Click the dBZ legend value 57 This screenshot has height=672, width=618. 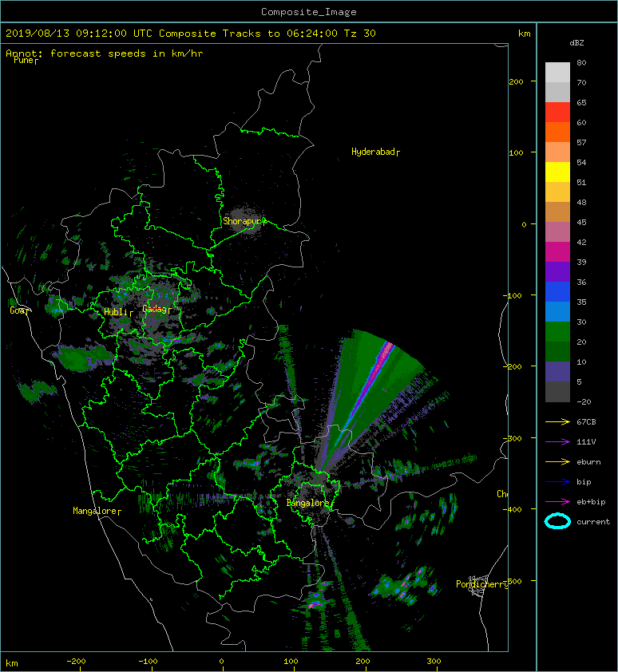pyautogui.click(x=581, y=142)
